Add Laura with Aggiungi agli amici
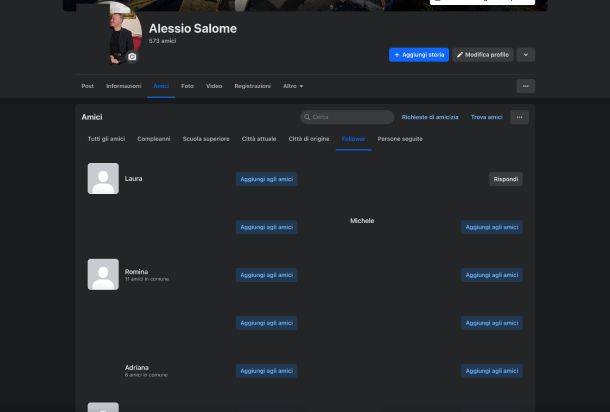Viewport: 610px width, 412px height. click(266, 179)
